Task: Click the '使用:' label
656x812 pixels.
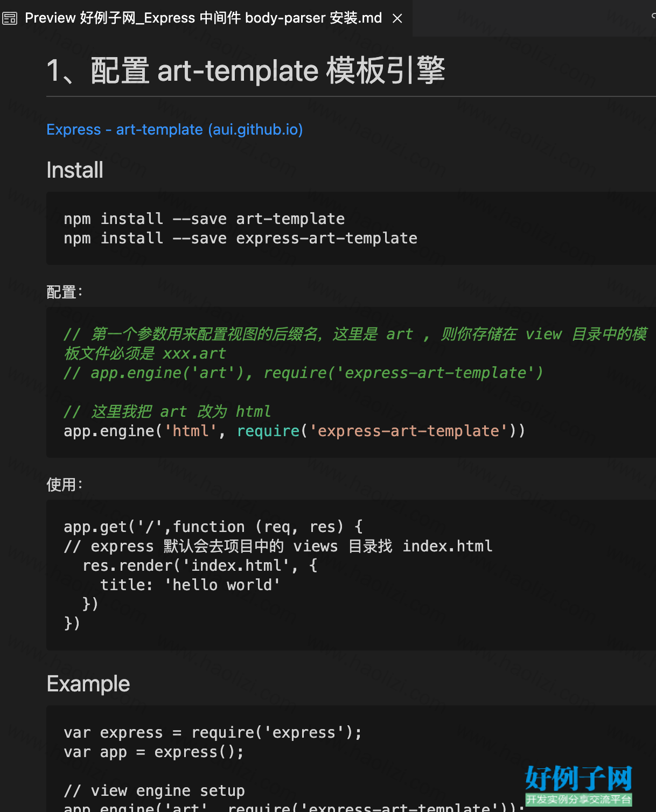Action: [64, 485]
